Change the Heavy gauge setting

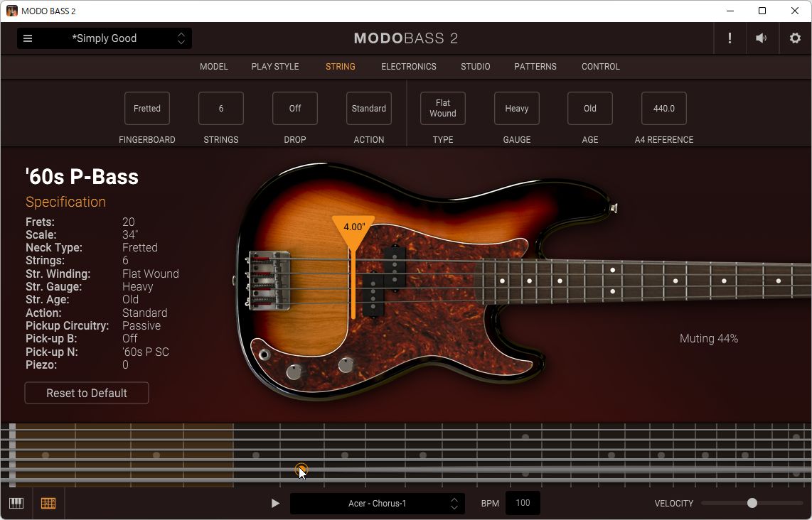coord(517,109)
